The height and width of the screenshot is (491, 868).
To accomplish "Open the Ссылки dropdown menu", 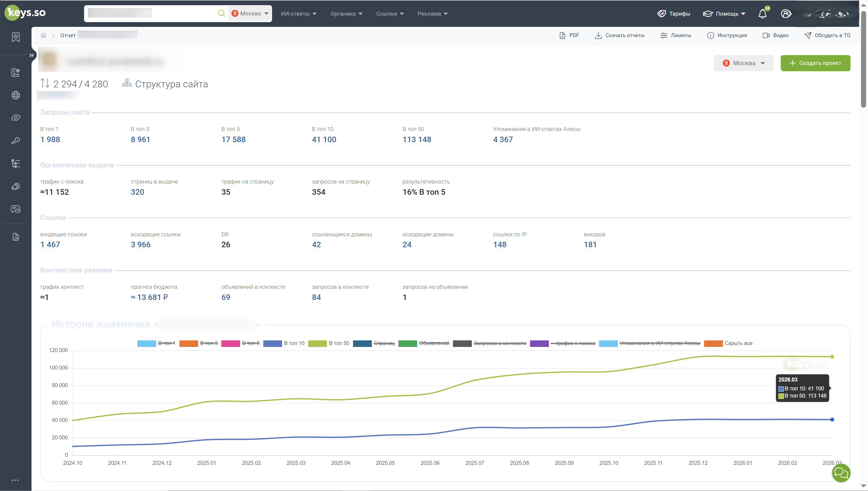I will 390,14.
